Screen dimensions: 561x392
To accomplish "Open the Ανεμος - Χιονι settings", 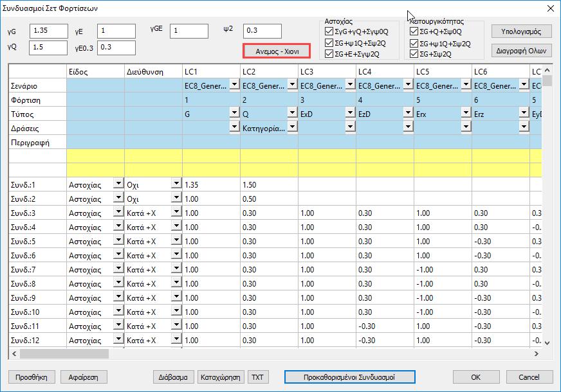I will pyautogui.click(x=277, y=51).
